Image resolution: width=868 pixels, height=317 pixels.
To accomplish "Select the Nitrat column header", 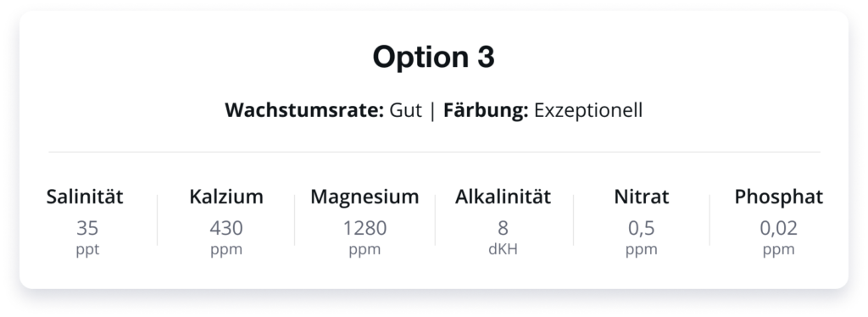I will (x=641, y=197).
